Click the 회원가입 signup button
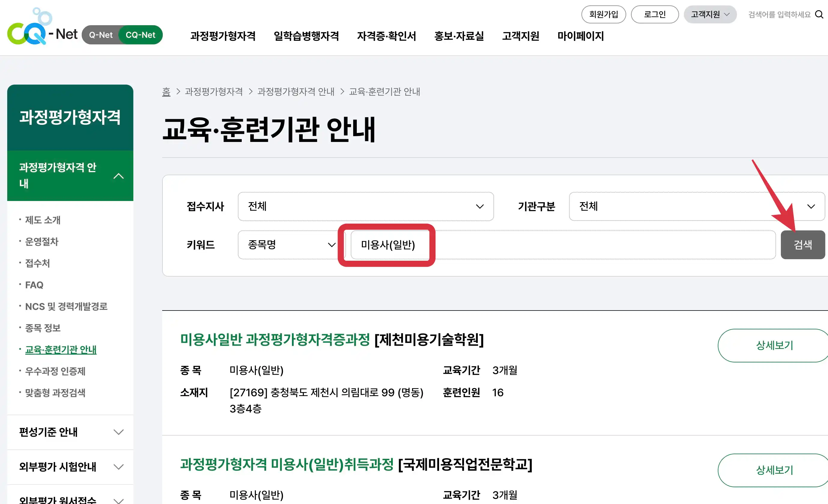 (x=604, y=14)
